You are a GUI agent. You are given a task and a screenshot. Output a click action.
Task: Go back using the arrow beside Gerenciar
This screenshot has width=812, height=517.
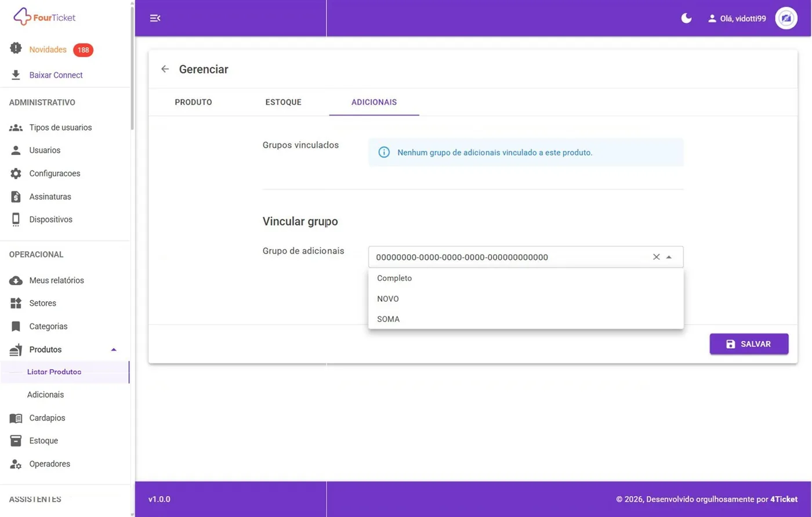[x=165, y=69]
